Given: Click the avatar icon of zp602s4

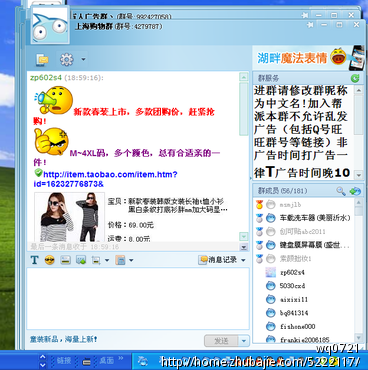Looking at the screenshot, I should 270,272.
